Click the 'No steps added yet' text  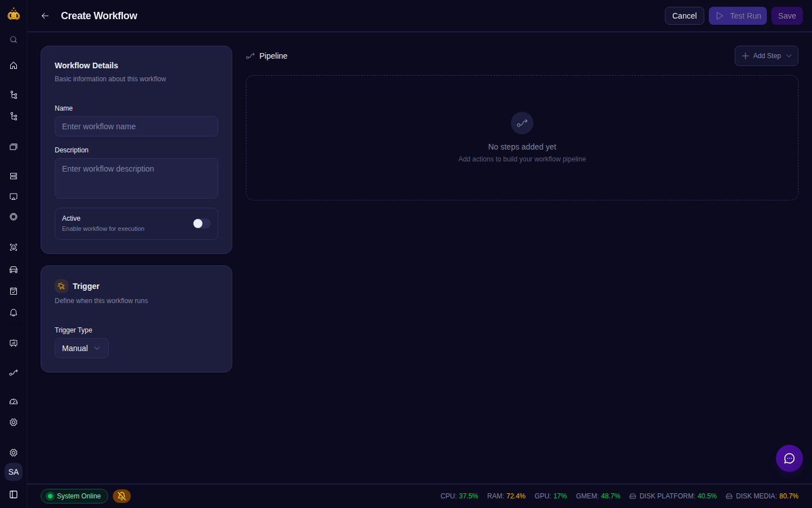coord(522,147)
